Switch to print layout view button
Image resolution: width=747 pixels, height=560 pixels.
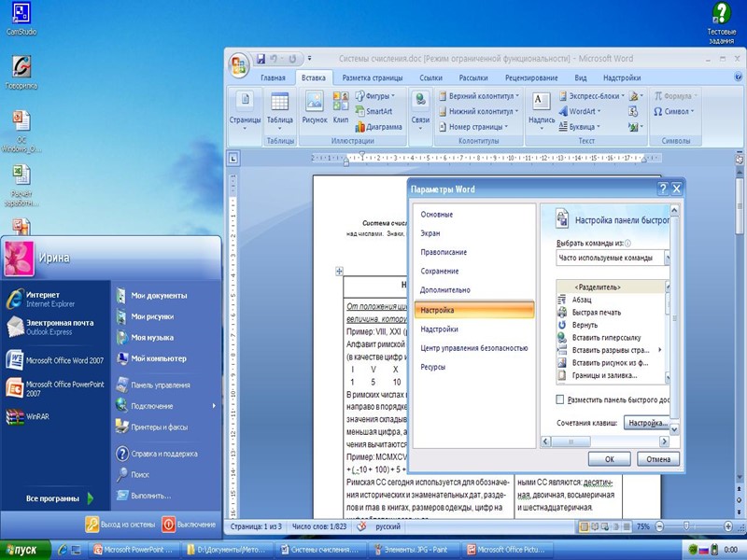(x=584, y=526)
